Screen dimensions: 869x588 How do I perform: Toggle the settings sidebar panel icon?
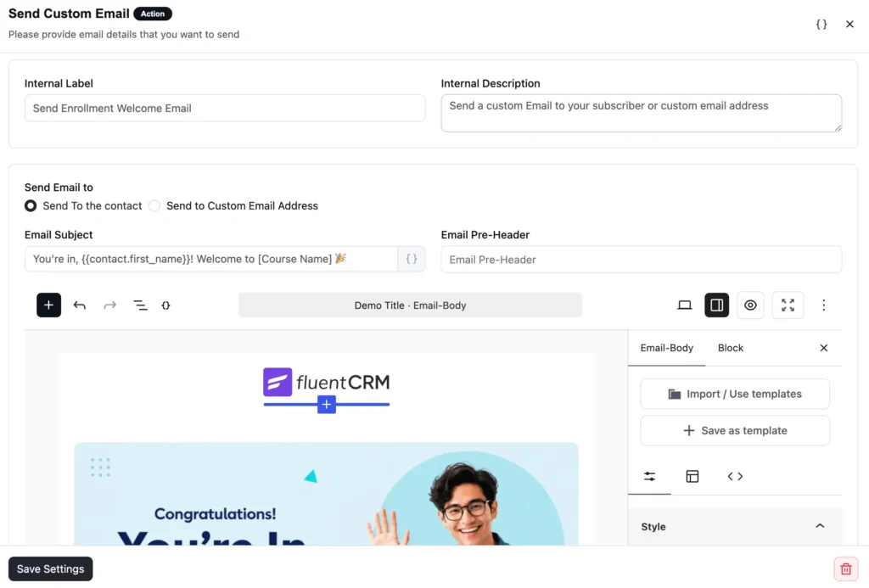click(x=716, y=305)
